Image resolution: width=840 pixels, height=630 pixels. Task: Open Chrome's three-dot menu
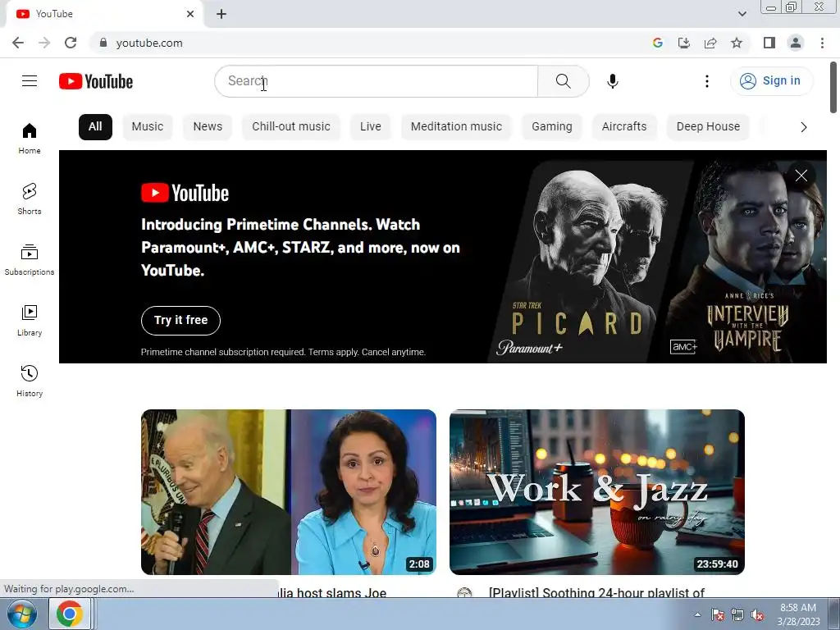coord(822,43)
